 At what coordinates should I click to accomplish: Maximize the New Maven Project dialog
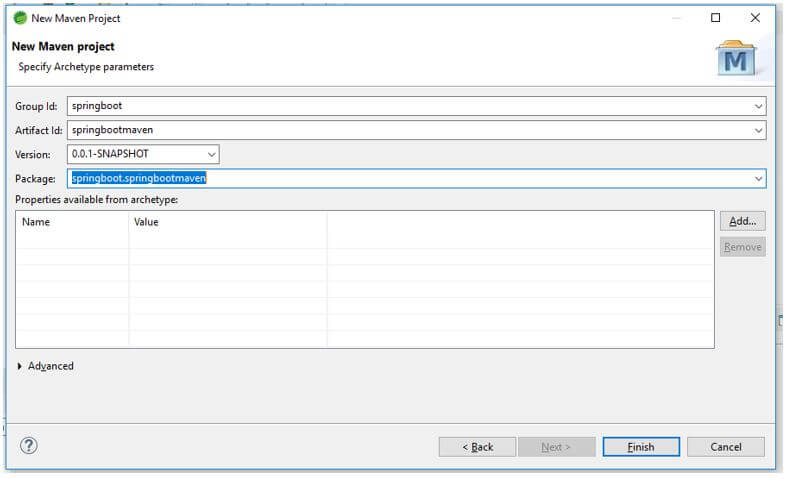click(x=715, y=18)
